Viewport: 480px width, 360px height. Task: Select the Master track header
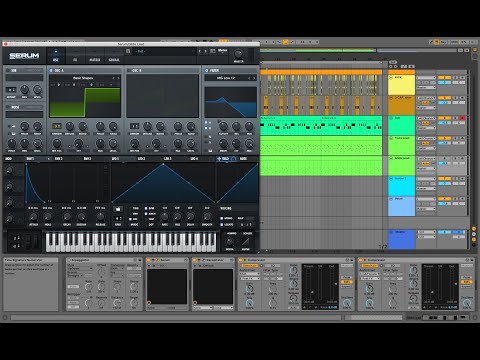point(401,239)
